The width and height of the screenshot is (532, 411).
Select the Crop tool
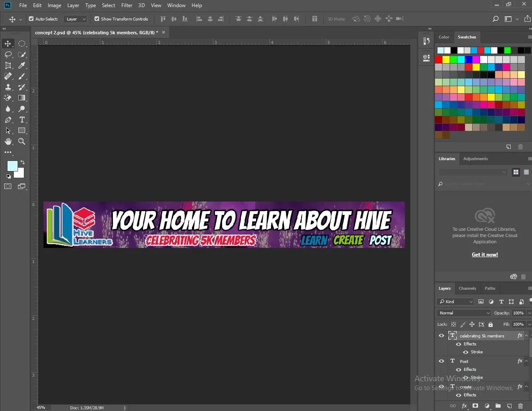(8, 65)
